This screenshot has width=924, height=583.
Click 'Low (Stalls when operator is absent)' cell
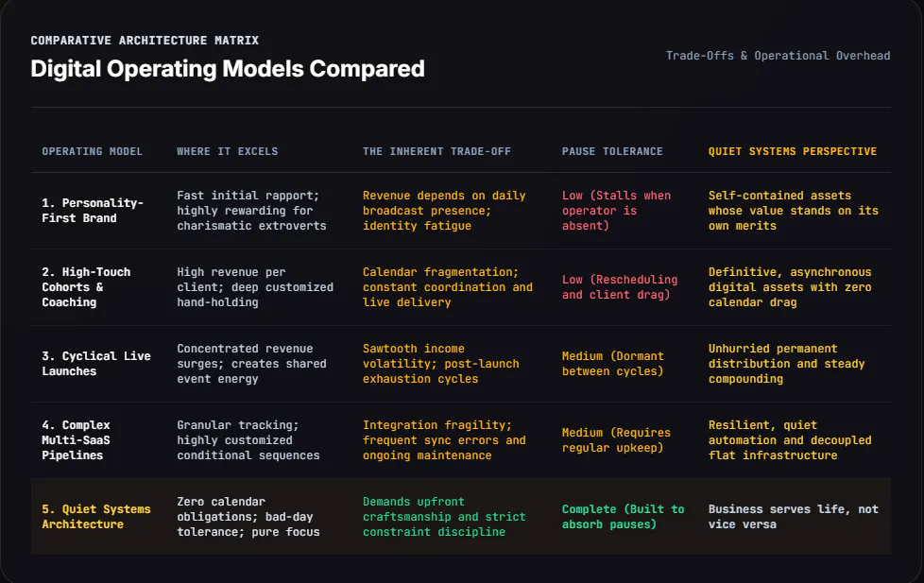coord(616,211)
